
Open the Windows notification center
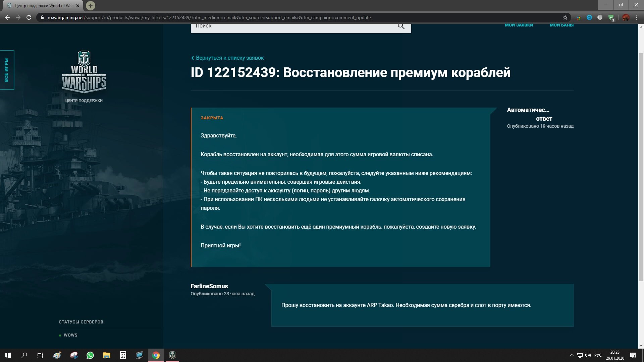pyautogui.click(x=633, y=355)
